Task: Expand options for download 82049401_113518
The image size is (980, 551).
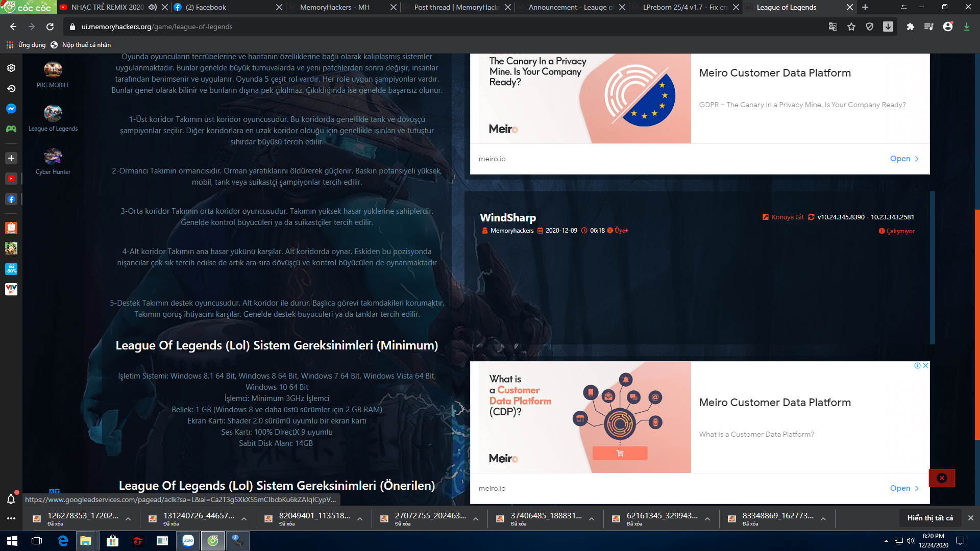Action: click(360, 519)
